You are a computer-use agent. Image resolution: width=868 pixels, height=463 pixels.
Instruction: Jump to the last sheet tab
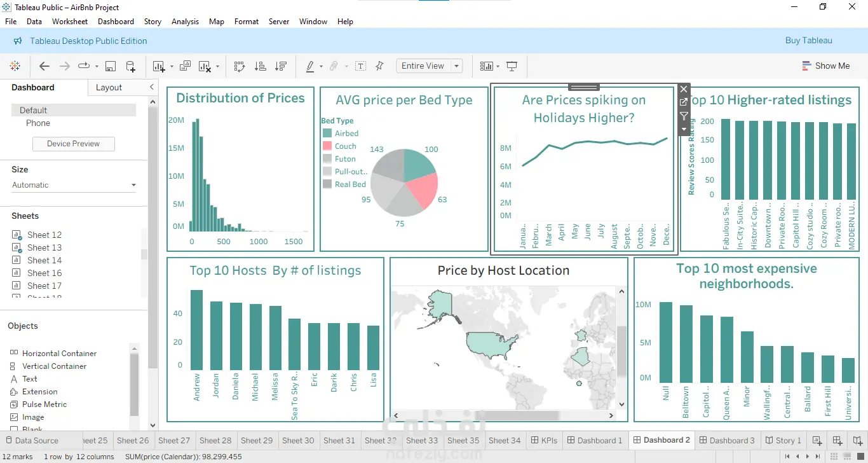[817, 457]
